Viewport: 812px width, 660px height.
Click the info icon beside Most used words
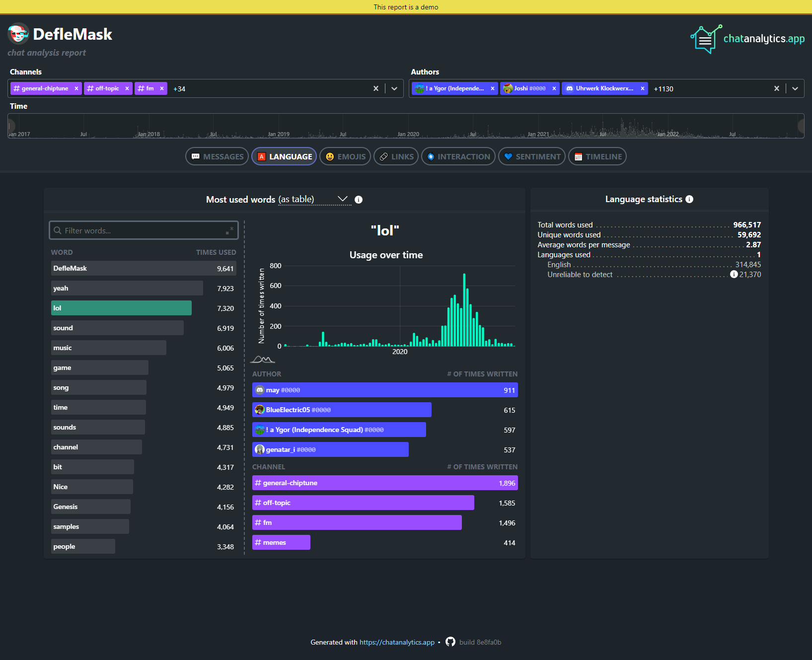click(x=359, y=200)
